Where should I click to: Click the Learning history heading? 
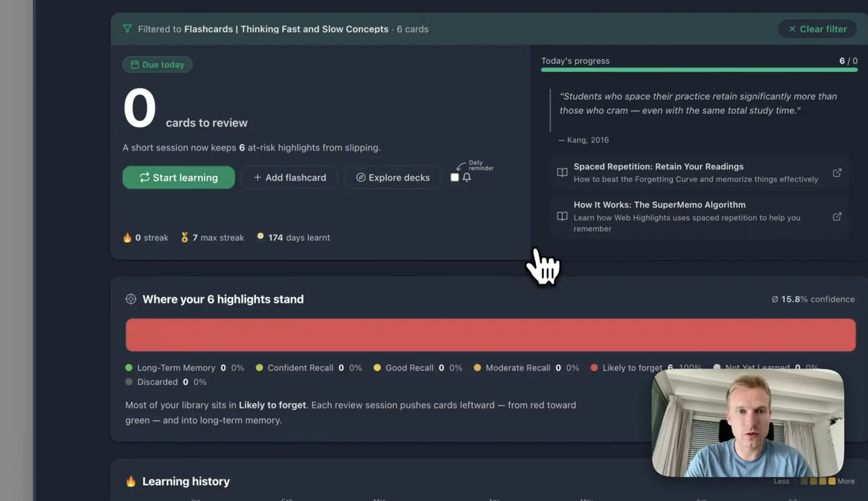(x=186, y=481)
